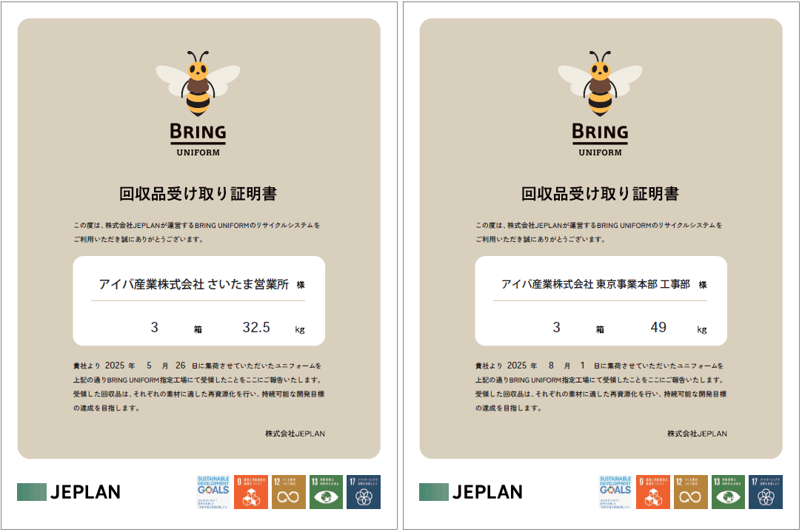Click the kg unit beside 49
Image resolution: width=802 pixels, height=532 pixels.
702,329
